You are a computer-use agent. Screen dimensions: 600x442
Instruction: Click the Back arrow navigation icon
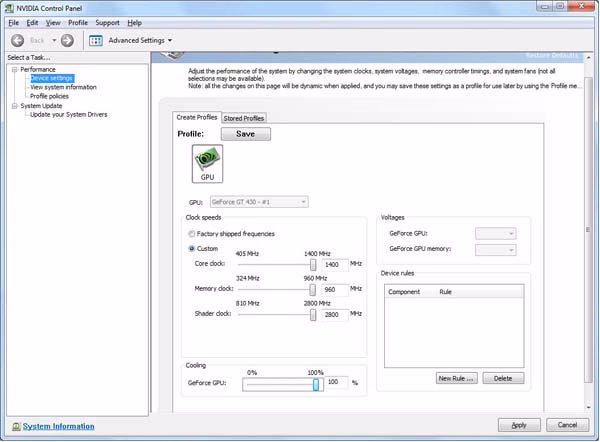click(17, 40)
